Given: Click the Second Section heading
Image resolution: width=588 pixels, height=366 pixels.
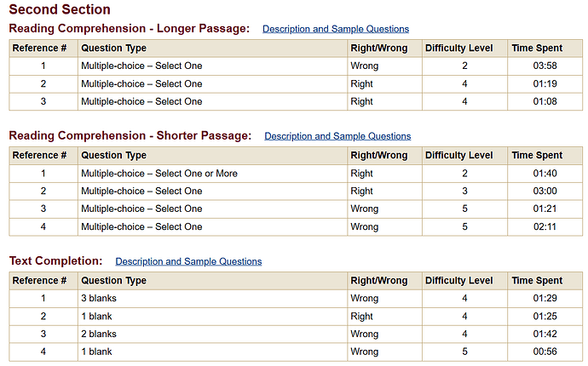Looking at the screenshot, I should coord(60,9).
